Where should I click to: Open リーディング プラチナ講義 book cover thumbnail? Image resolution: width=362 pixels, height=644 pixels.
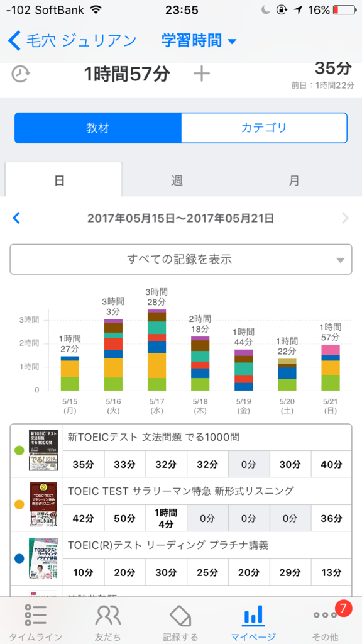[x=43, y=558]
